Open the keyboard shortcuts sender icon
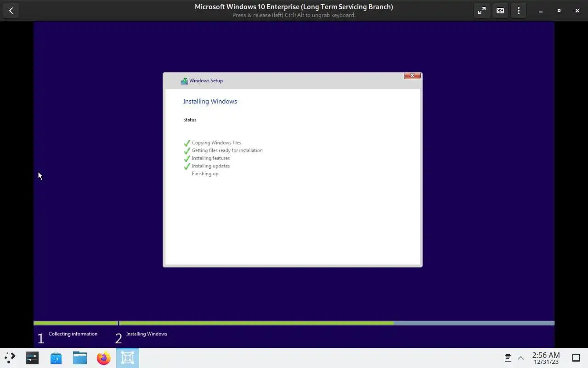This screenshot has width=588, height=368. [x=500, y=11]
